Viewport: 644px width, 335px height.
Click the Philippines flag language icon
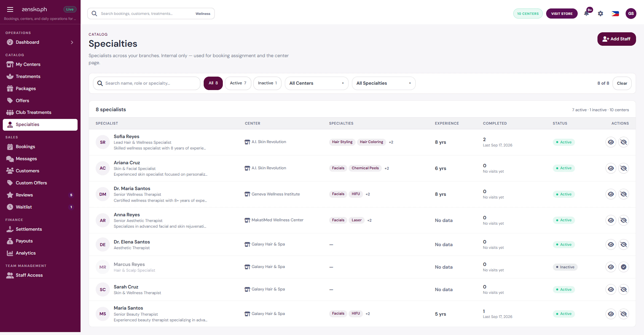(615, 13)
